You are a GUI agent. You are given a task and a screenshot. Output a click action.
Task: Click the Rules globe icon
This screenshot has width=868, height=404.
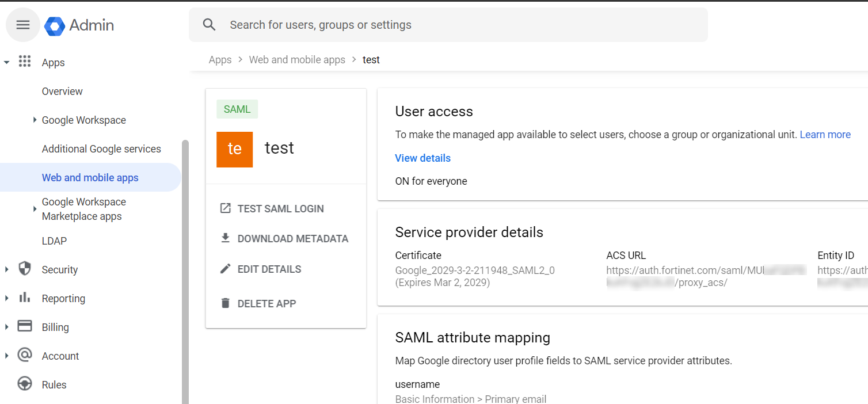click(x=24, y=384)
